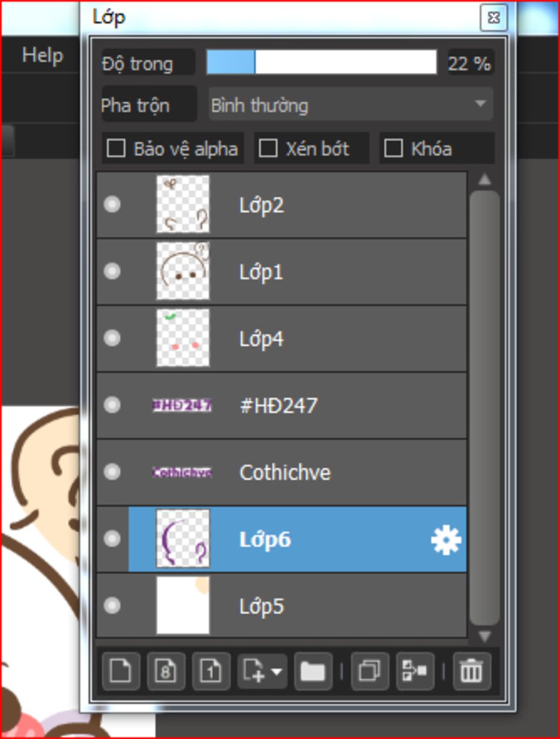Toggle visibility of layer Lớp2
The height and width of the screenshot is (739, 560).
point(112,205)
